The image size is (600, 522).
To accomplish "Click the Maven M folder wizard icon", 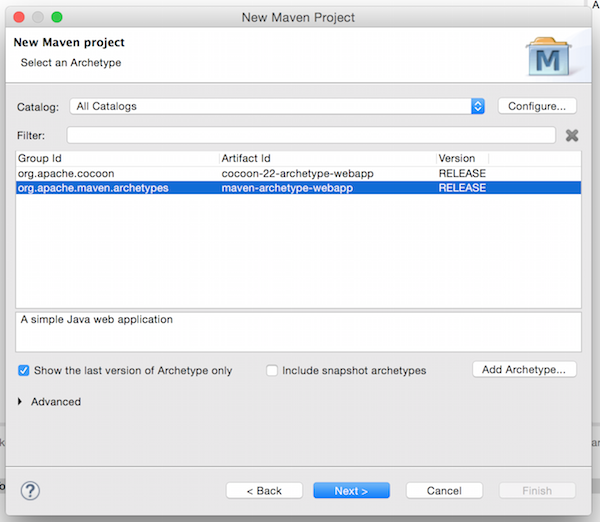I will click(548, 56).
